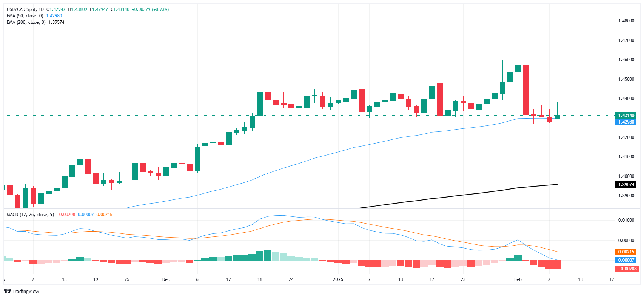Click the TradingView logo
This screenshot has height=298, width=644.
22,291
